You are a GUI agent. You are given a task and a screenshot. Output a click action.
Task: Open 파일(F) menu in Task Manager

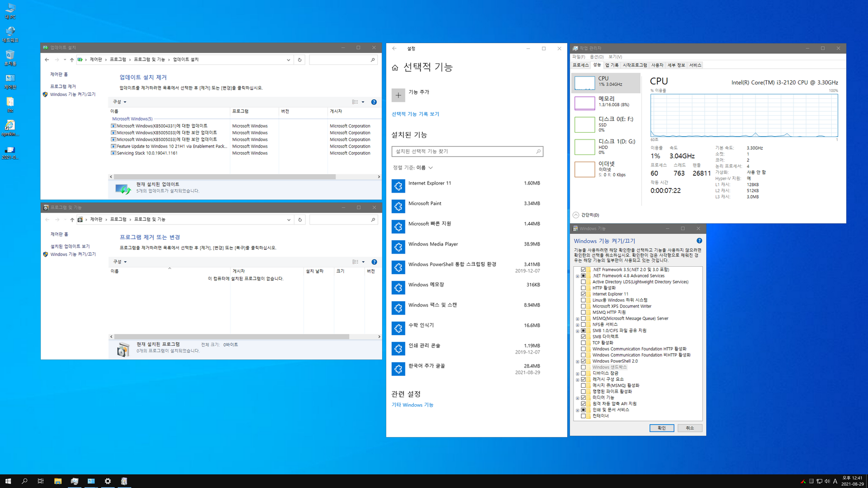point(579,57)
